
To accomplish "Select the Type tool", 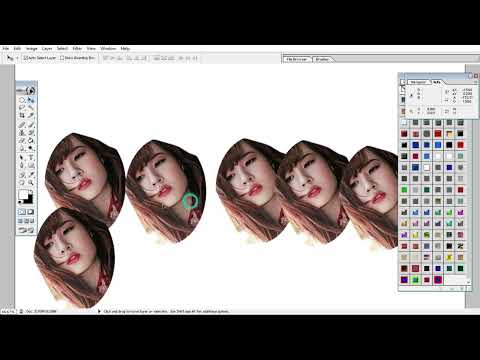I will (x=31, y=157).
